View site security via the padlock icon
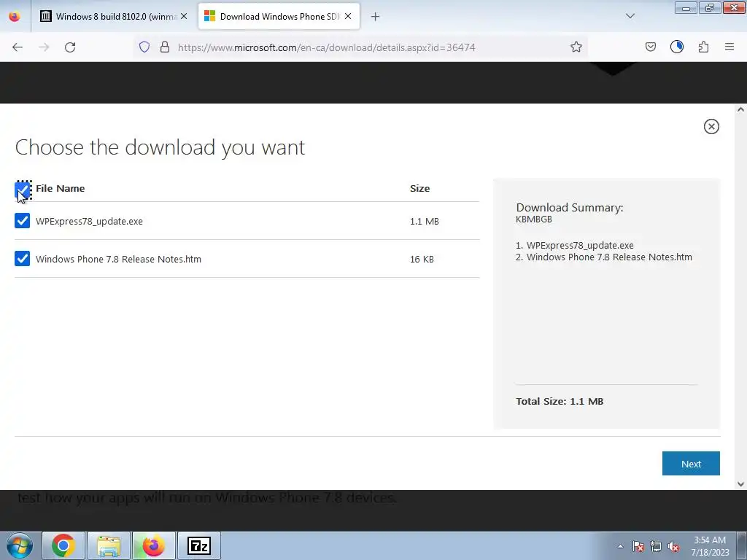Viewport: 747px width, 560px height. (165, 47)
